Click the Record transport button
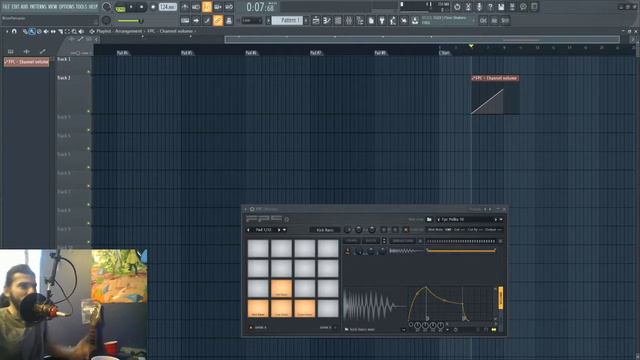The image size is (640, 360). point(153,7)
